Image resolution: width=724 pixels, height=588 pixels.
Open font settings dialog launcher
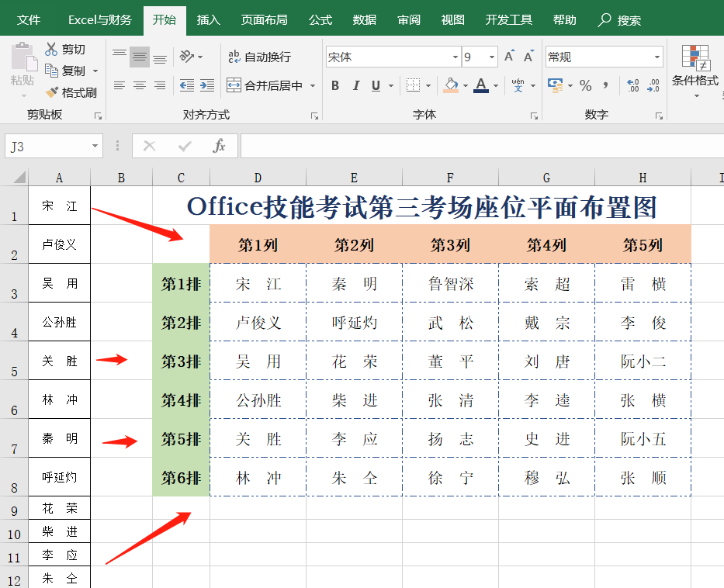click(x=534, y=116)
